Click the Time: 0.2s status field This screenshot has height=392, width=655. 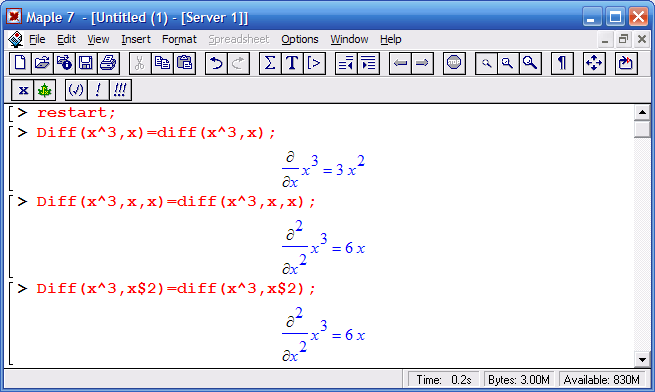pyautogui.click(x=444, y=380)
